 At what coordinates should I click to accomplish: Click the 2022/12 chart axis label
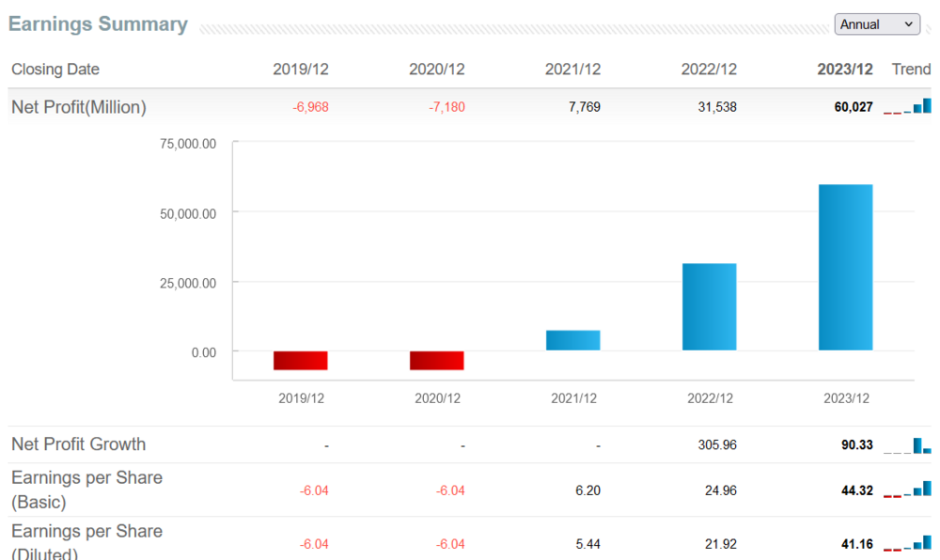710,398
